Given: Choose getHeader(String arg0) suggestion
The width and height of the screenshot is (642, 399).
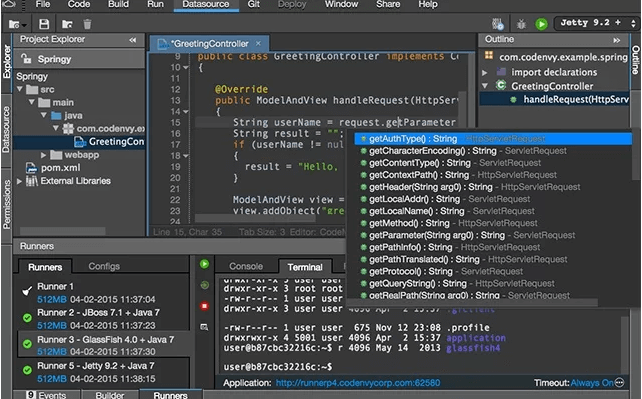Looking at the screenshot, I should pyautogui.click(x=493, y=187).
